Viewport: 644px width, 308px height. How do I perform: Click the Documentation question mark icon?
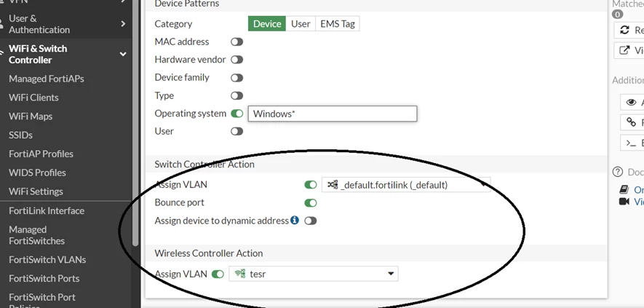(x=617, y=172)
